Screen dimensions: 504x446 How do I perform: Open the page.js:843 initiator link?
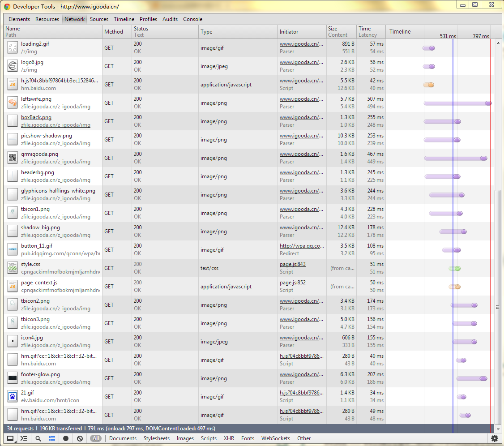point(292,264)
